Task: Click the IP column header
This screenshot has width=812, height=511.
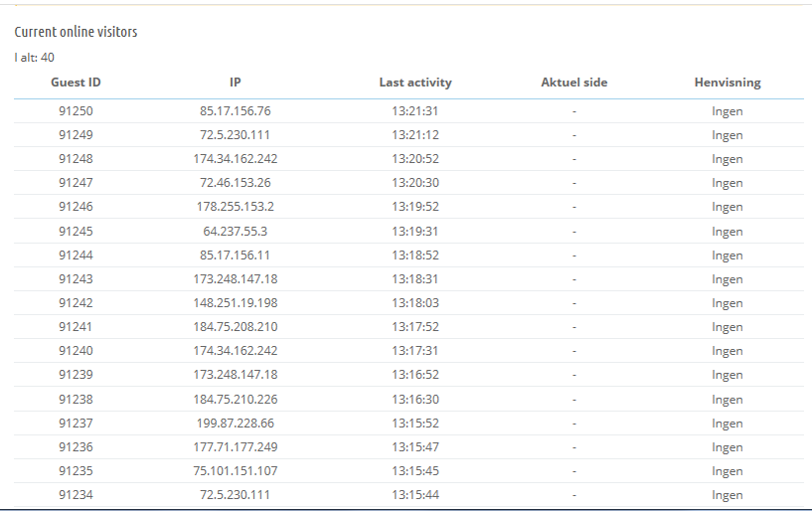Action: [x=236, y=83]
